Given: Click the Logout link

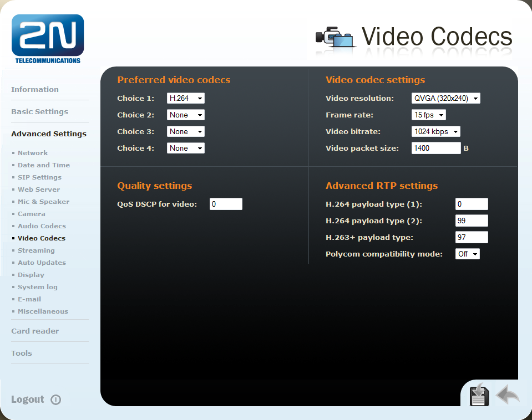Looking at the screenshot, I should (x=27, y=399).
